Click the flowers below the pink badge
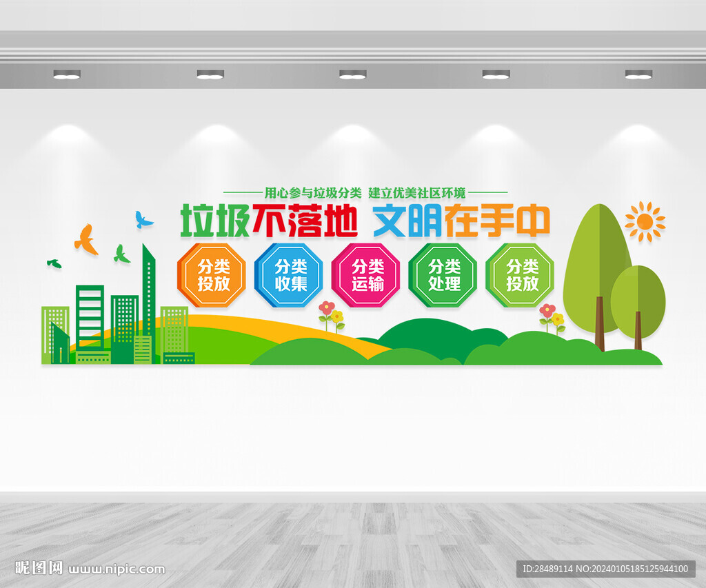Viewport: 706px width, 588px height. [x=331, y=316]
